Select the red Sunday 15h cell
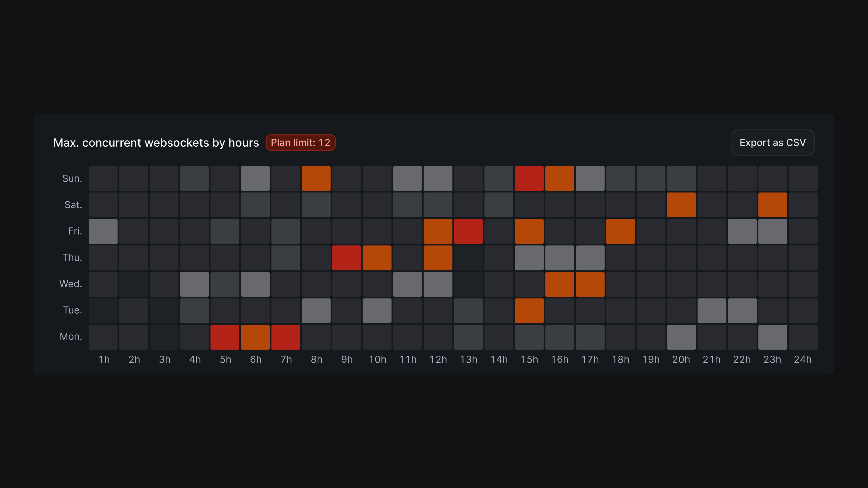 click(529, 178)
